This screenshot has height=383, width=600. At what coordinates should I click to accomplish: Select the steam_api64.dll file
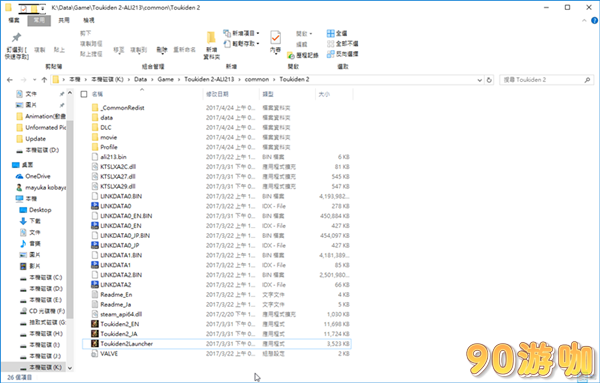216,314
